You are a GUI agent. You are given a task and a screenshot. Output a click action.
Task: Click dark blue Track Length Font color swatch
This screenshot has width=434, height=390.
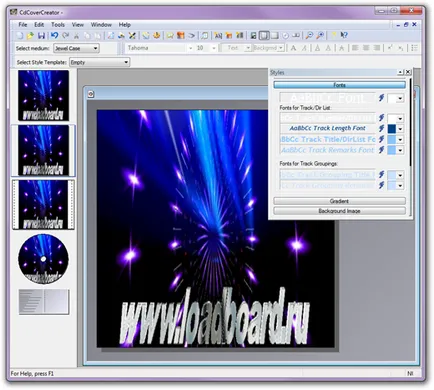pos(392,129)
